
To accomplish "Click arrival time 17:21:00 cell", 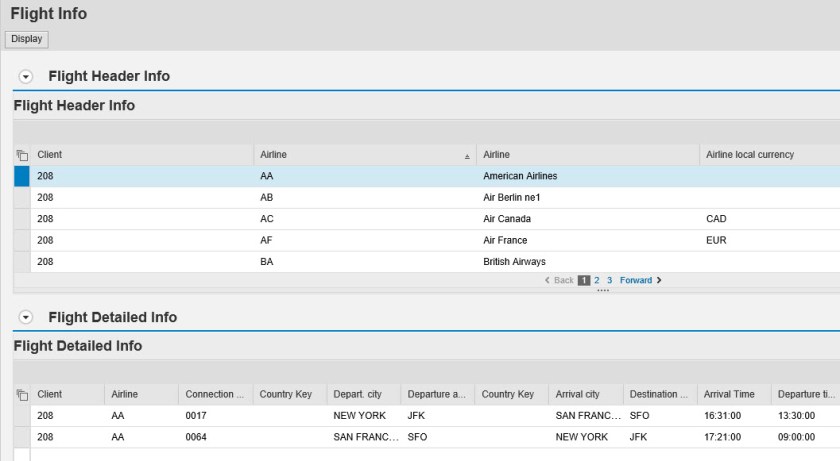I will 734,437.
